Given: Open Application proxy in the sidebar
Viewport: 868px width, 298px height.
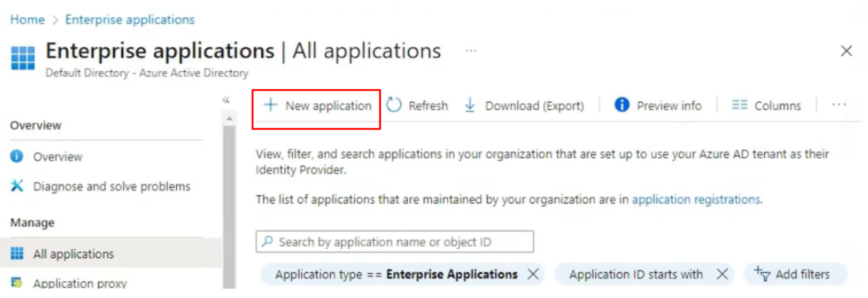Looking at the screenshot, I should click(80, 283).
